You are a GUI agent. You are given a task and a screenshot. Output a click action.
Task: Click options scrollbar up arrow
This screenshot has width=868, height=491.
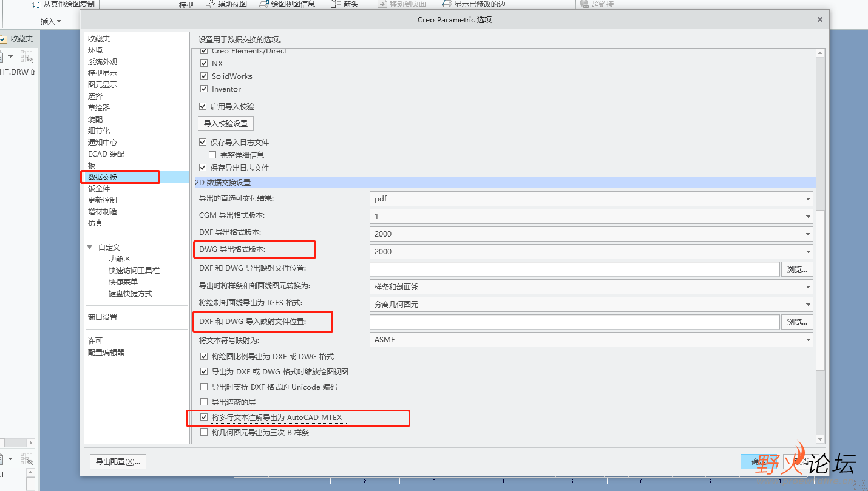pyautogui.click(x=821, y=53)
